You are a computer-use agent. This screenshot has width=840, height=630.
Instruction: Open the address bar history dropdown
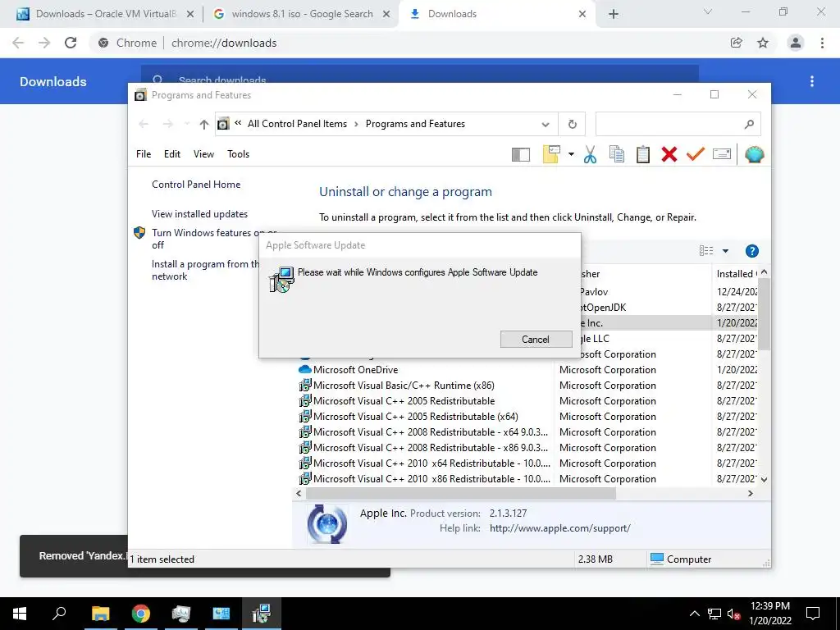546,125
